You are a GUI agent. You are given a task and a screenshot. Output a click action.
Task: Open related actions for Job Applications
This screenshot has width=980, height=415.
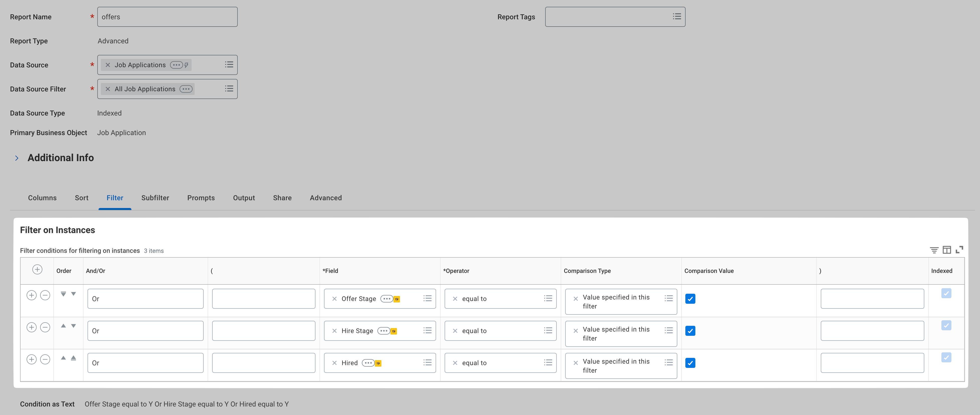(x=176, y=65)
